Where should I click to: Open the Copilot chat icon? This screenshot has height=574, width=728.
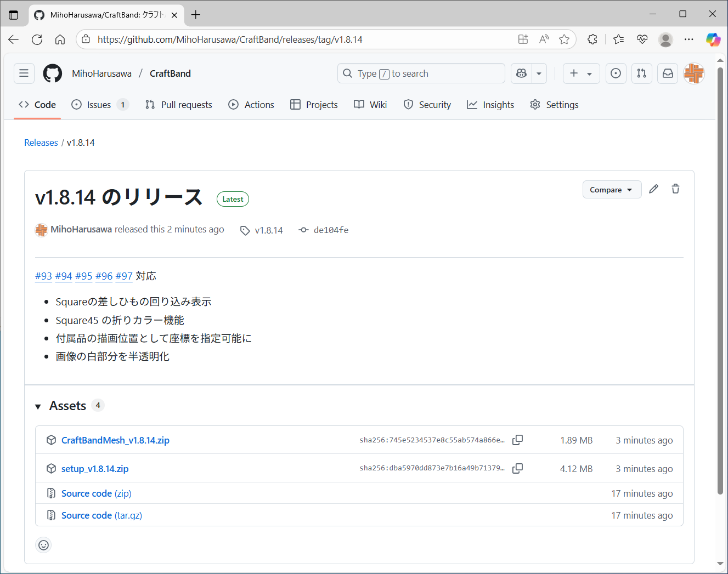522,73
